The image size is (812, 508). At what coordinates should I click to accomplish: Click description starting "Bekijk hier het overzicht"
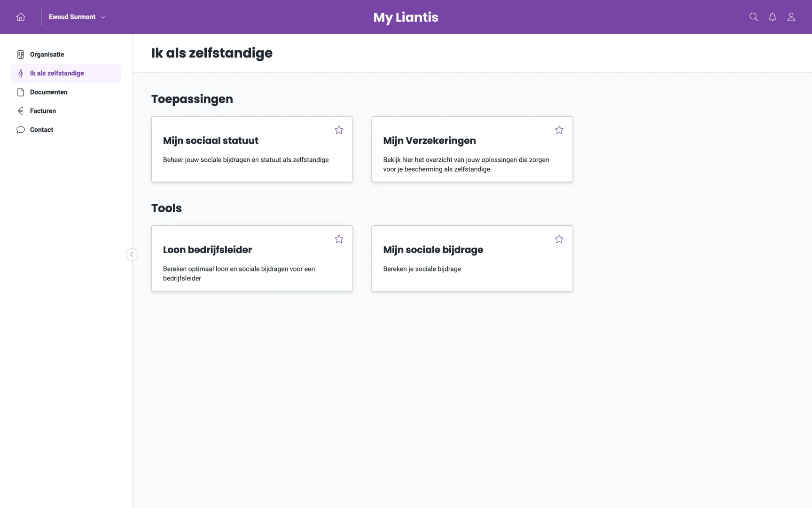click(466, 165)
